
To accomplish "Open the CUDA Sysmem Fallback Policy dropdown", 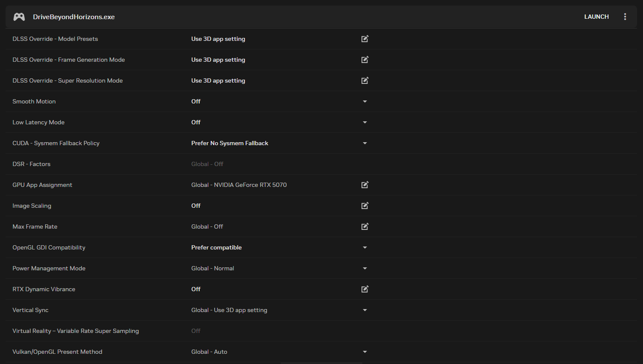I will [x=365, y=143].
